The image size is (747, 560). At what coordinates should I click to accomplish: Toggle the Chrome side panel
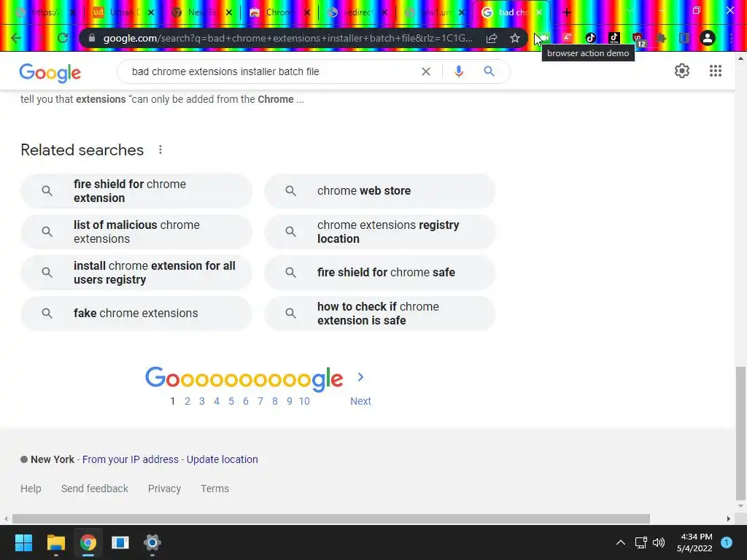[x=684, y=38]
